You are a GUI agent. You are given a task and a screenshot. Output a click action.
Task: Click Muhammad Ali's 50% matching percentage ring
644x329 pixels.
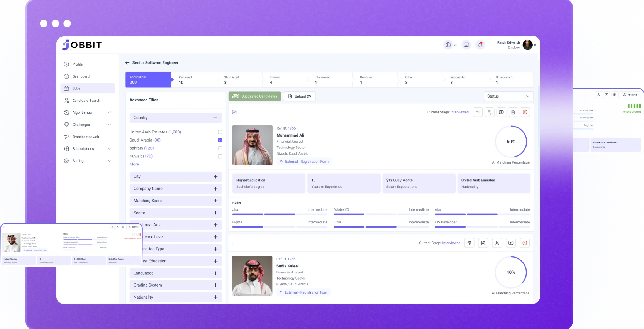tap(511, 142)
